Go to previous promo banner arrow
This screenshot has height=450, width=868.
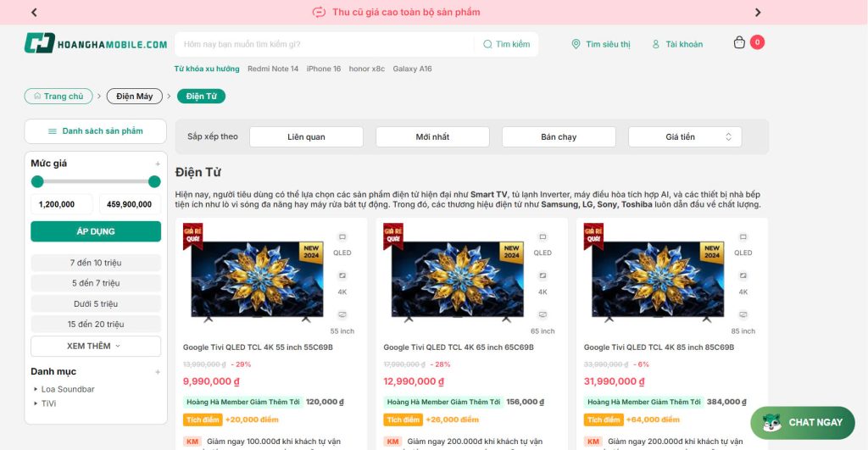(x=34, y=12)
